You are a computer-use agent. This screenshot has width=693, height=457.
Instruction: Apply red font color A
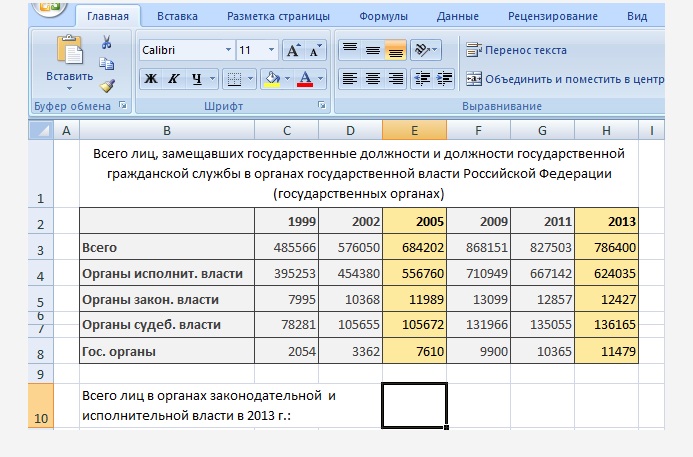click(x=305, y=79)
